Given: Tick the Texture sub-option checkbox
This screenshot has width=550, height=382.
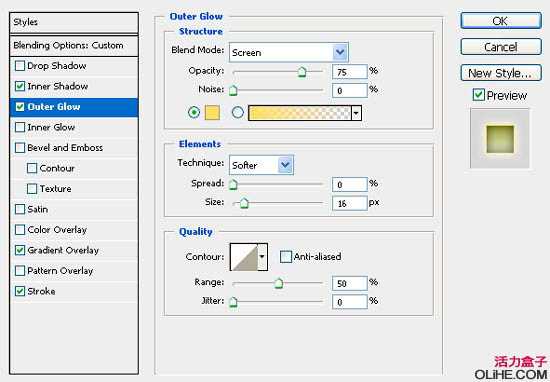Looking at the screenshot, I should [x=32, y=189].
